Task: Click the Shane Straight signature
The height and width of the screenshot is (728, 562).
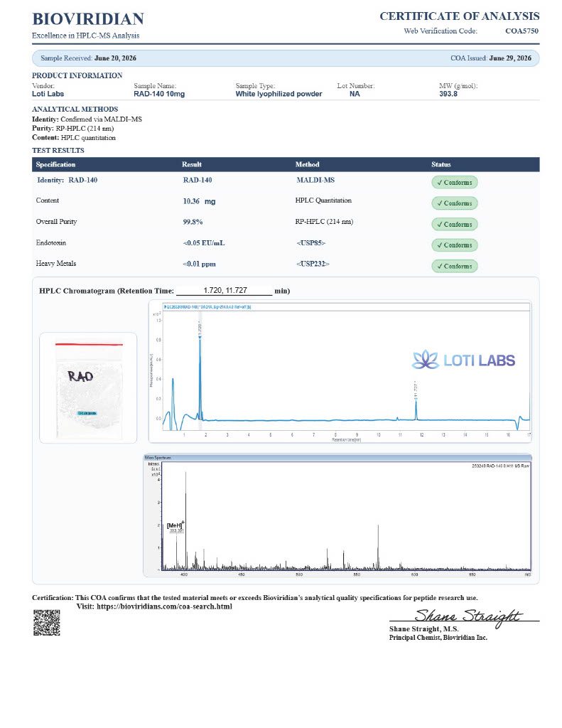Action: 468,617
